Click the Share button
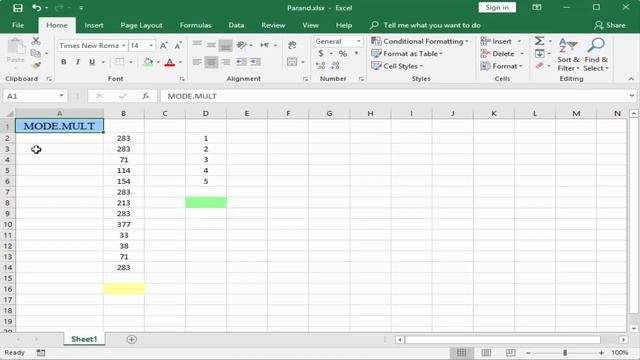Viewport: 640px width, 360px height. pyautogui.click(x=610, y=25)
